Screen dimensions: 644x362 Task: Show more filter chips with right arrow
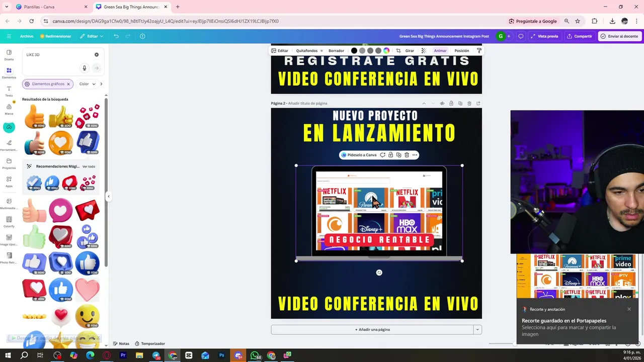(x=101, y=84)
